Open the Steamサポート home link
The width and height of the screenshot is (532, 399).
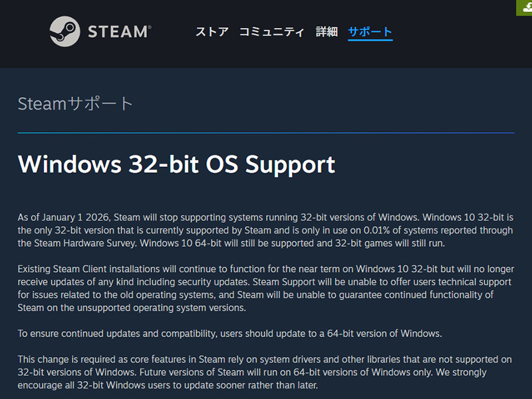(x=75, y=104)
